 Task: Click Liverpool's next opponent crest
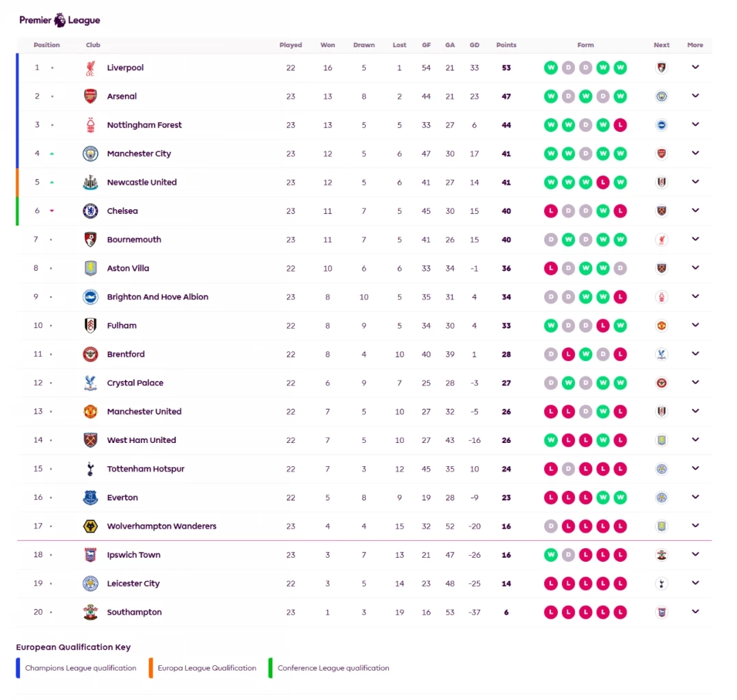(661, 68)
